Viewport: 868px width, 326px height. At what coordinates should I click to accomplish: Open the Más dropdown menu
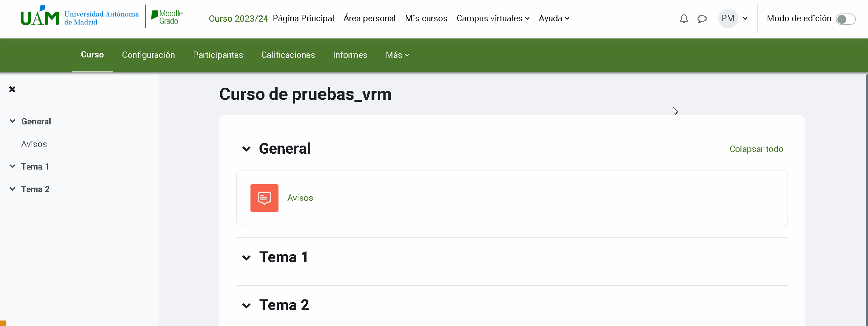(397, 55)
